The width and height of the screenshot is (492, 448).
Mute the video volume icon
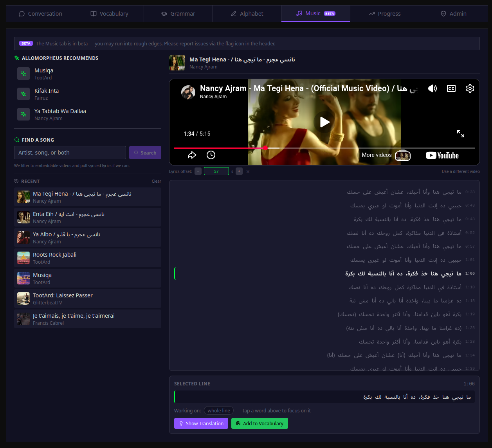pos(433,88)
